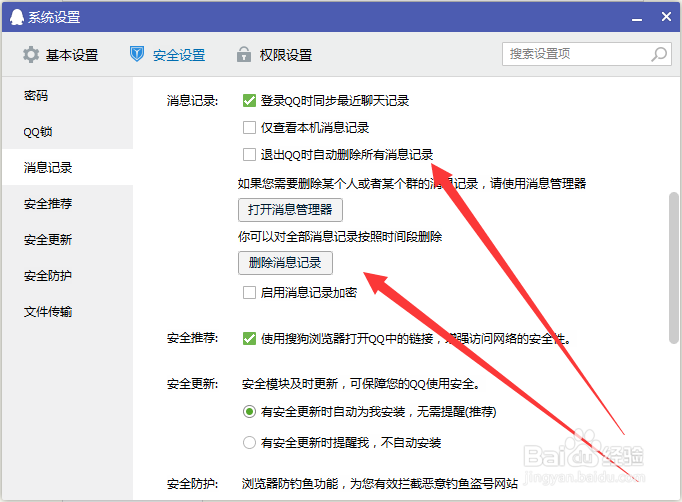Click the 删除消息记录 button
Viewport: 682px width, 502px height.
pos(285,263)
